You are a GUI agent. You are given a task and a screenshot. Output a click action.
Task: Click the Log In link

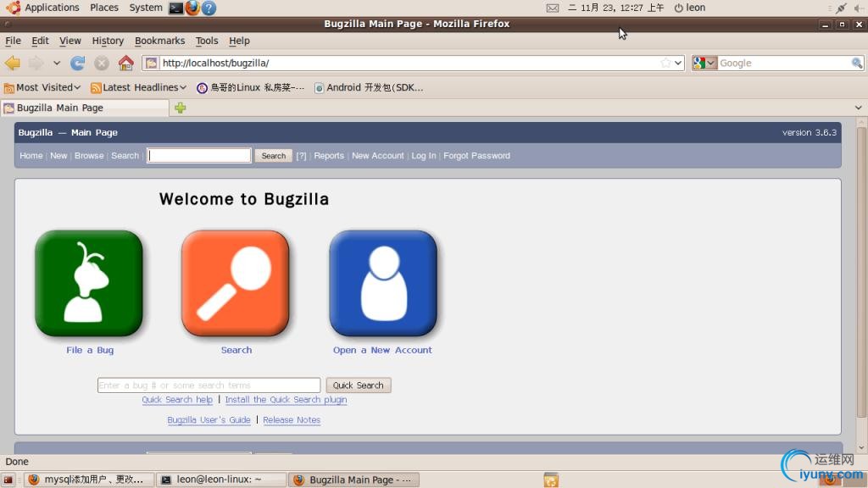[x=424, y=156]
